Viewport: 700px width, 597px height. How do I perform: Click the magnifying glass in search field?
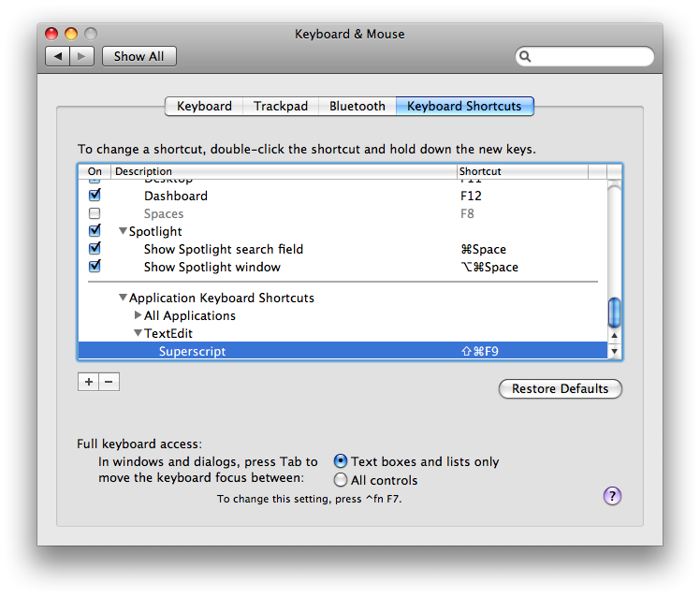[x=527, y=57]
